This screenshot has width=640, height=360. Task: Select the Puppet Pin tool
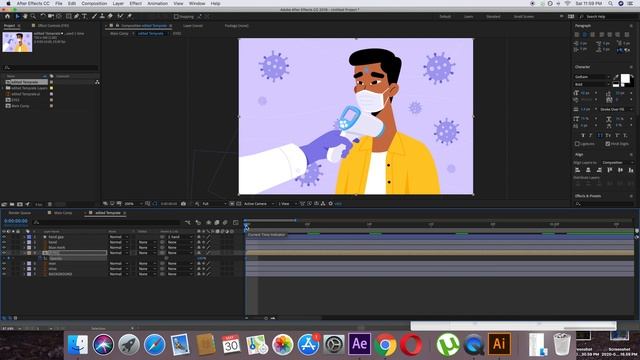click(x=129, y=16)
